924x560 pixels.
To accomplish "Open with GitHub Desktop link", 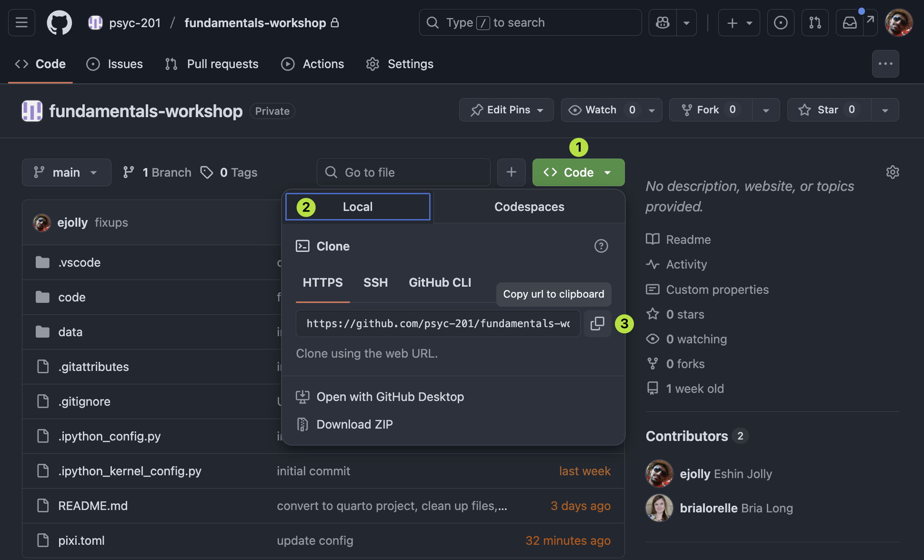I will tap(390, 397).
